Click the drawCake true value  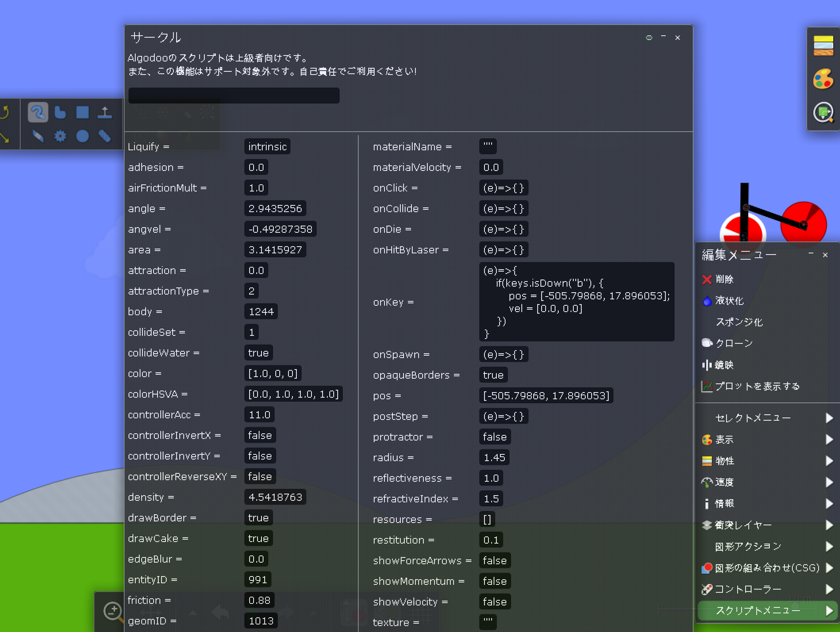[x=258, y=538]
